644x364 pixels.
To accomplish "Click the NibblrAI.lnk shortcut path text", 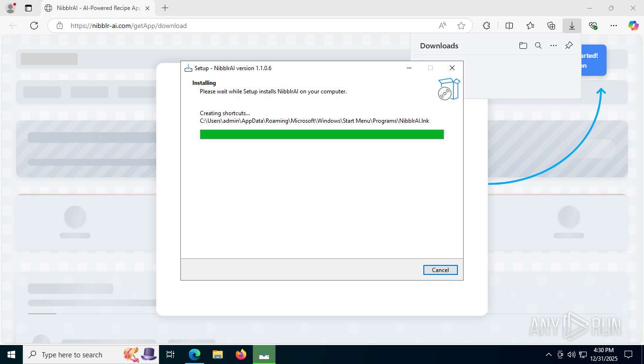I will tap(314, 121).
